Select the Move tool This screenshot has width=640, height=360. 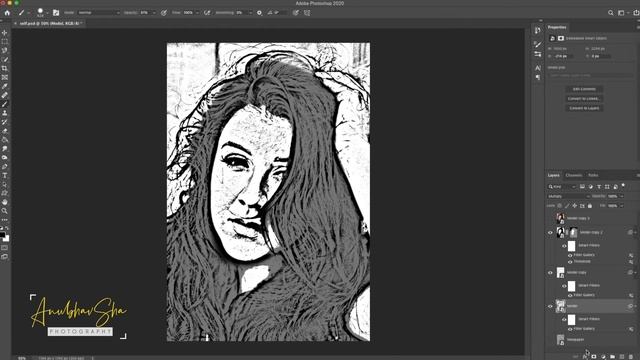click(4, 33)
